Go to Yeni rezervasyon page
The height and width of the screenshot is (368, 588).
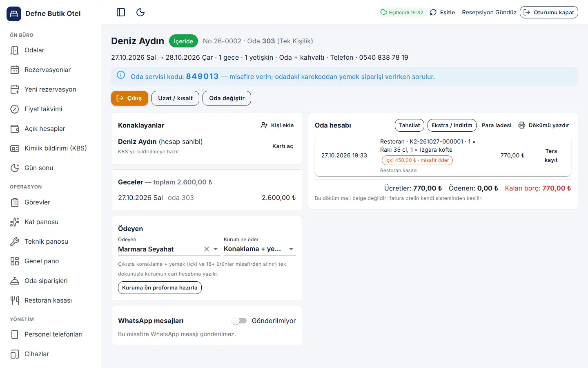point(50,90)
